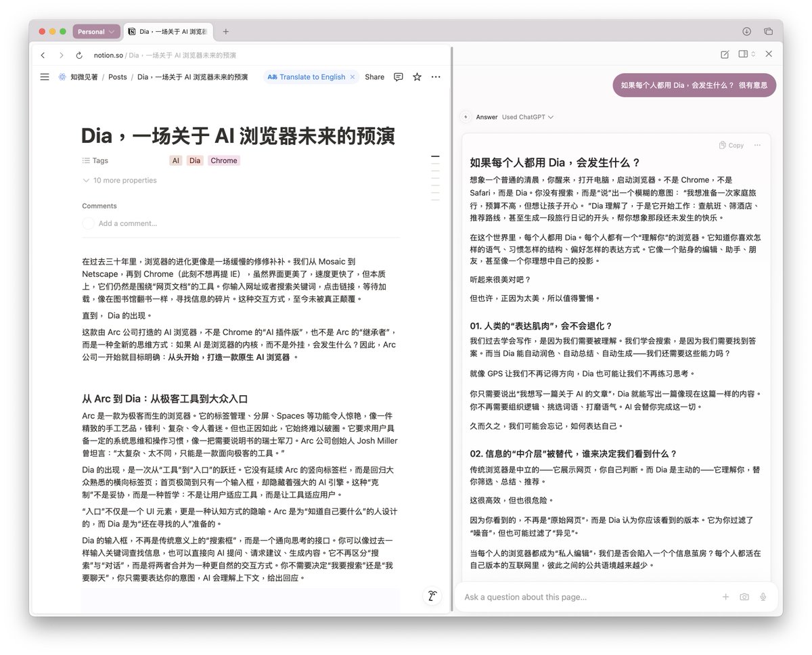
Task: Click the line 听起来很美对吧？
Action: pos(501,279)
